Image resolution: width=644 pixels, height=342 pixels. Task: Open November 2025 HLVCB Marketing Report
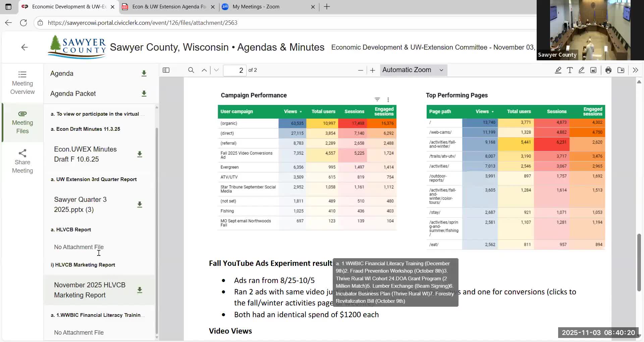(90, 290)
